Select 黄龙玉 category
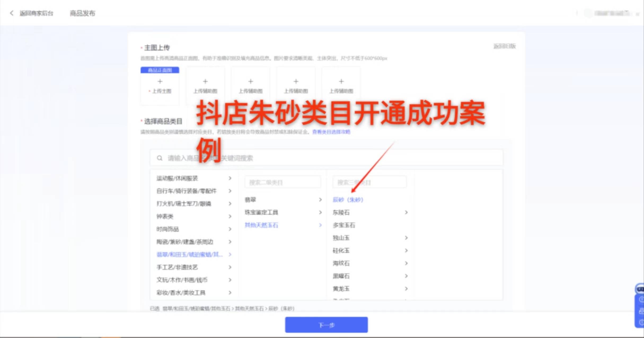The height and width of the screenshot is (338, 644). (x=341, y=289)
